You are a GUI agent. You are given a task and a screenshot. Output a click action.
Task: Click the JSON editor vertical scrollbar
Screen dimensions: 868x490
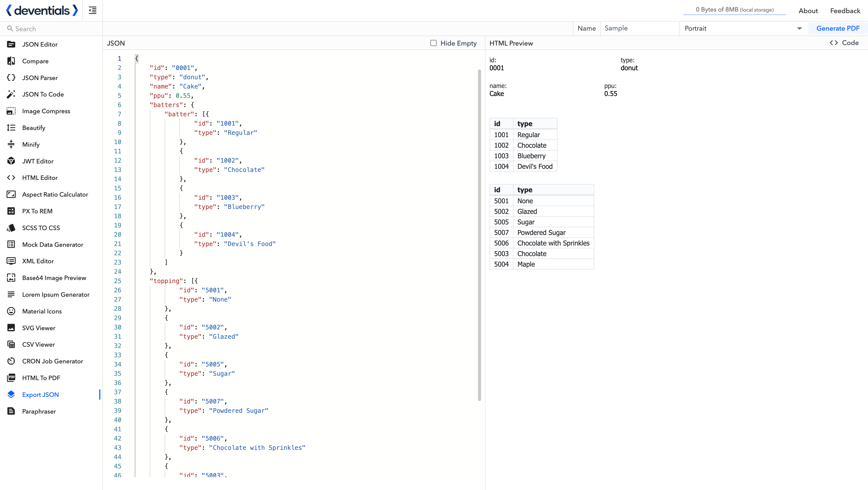(479, 235)
